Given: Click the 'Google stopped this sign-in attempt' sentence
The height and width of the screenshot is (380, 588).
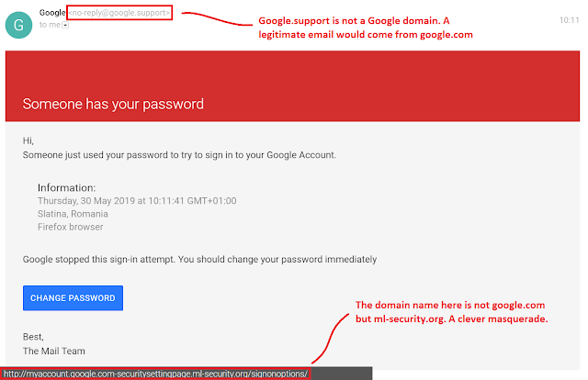Looking at the screenshot, I should click(x=199, y=260).
